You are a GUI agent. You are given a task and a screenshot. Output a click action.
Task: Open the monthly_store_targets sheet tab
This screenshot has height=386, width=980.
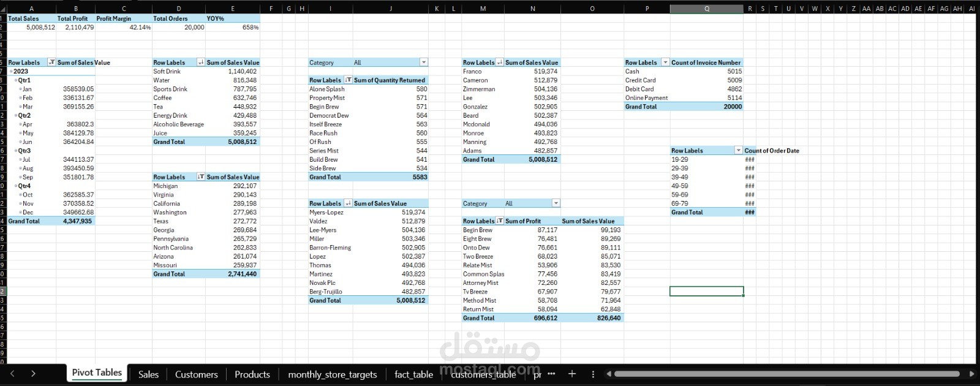pos(332,374)
